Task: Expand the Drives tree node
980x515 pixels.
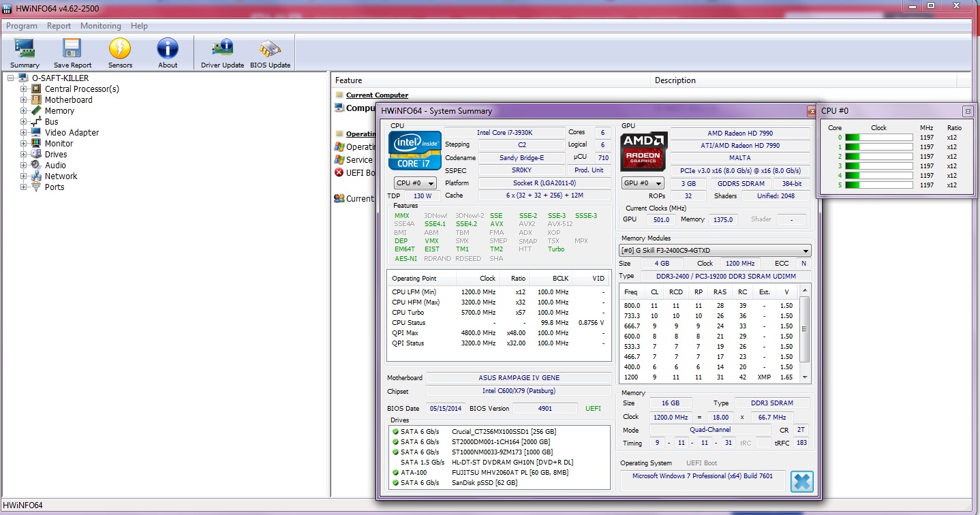Action: pyautogui.click(x=24, y=154)
